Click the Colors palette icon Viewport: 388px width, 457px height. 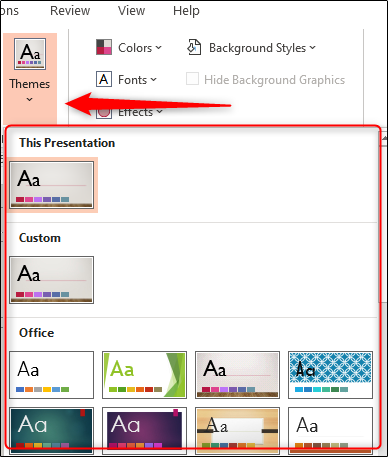(x=104, y=47)
